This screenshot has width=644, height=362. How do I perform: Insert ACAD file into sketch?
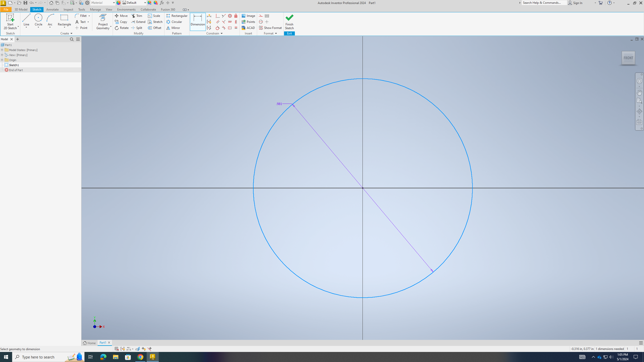(248, 28)
